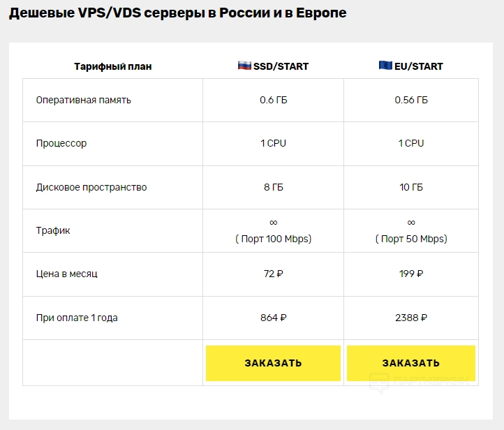This screenshot has width=504, height=430.
Task: Click the Оперативная память row label
Action: [x=83, y=100]
